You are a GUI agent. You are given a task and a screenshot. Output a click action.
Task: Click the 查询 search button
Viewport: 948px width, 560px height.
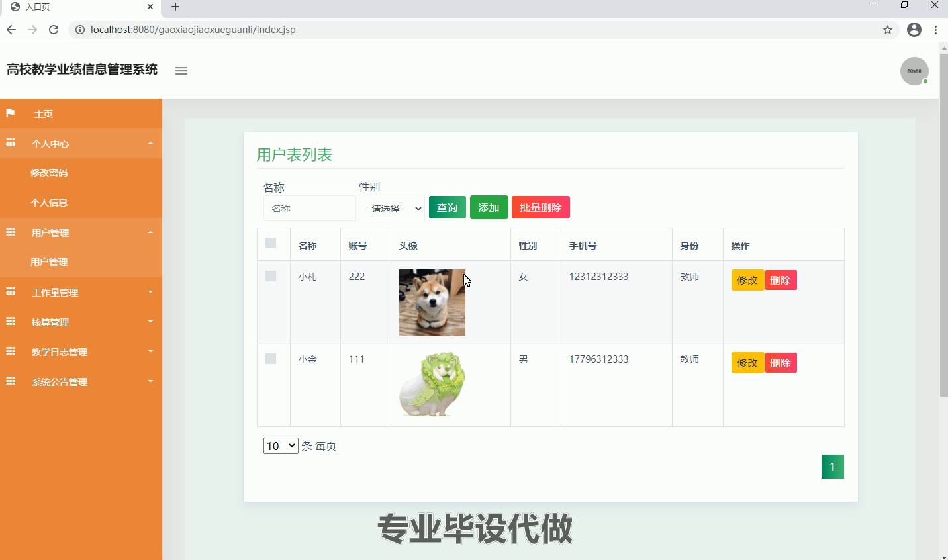(448, 207)
